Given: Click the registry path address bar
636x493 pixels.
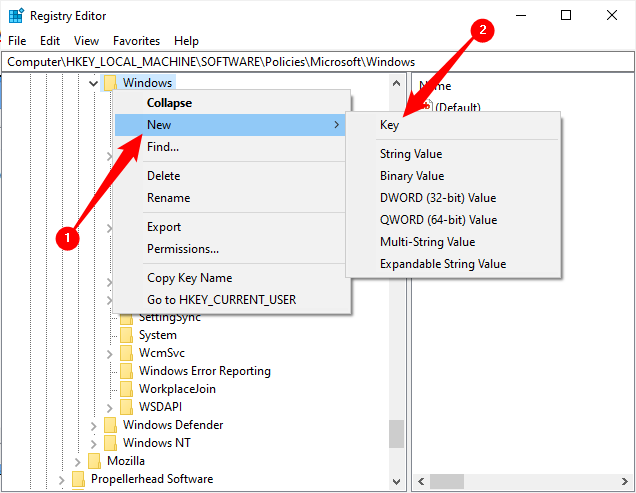Looking at the screenshot, I should click(318, 61).
